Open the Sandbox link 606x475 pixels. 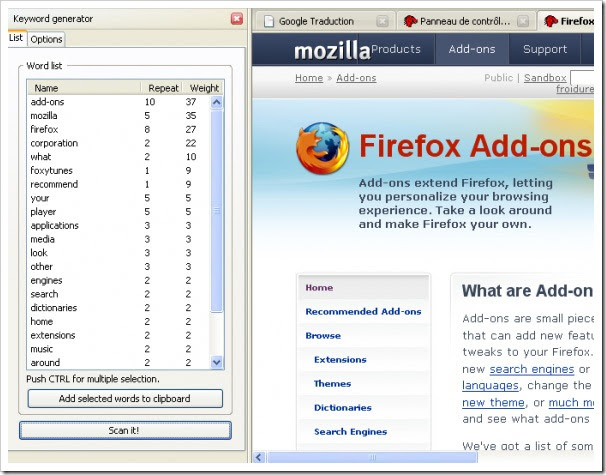pos(545,78)
